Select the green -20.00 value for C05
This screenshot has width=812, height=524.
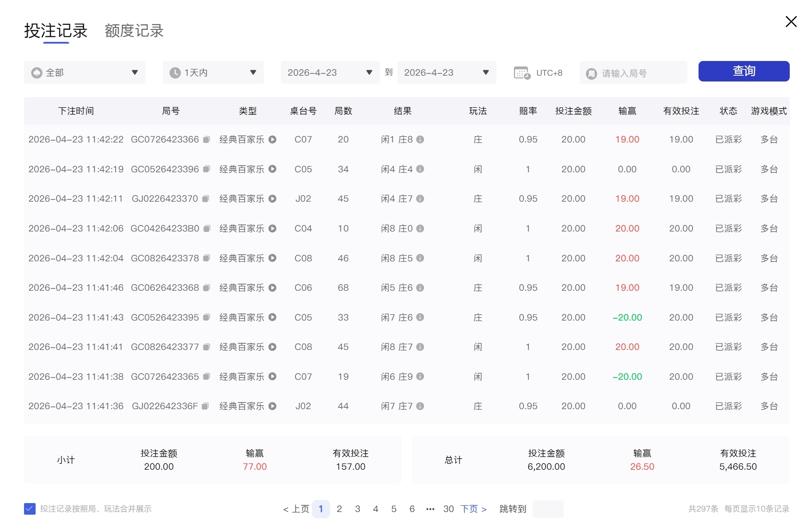coord(627,317)
